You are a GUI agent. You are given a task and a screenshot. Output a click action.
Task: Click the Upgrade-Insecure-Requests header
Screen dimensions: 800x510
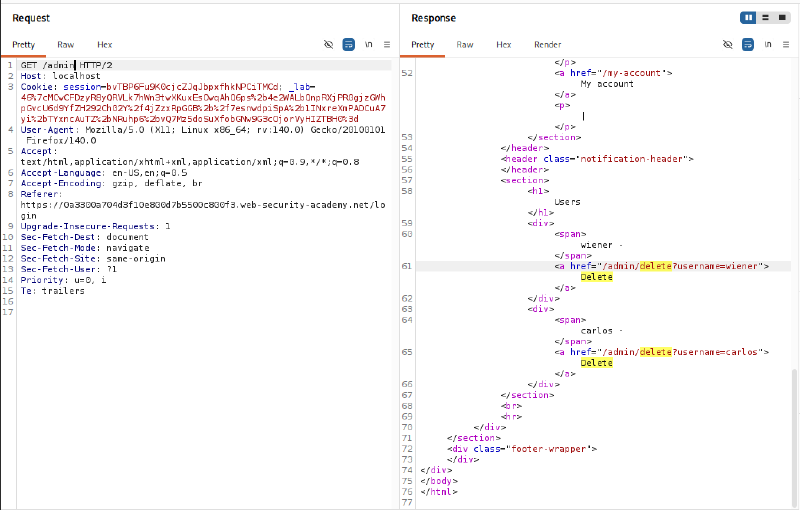pos(95,226)
